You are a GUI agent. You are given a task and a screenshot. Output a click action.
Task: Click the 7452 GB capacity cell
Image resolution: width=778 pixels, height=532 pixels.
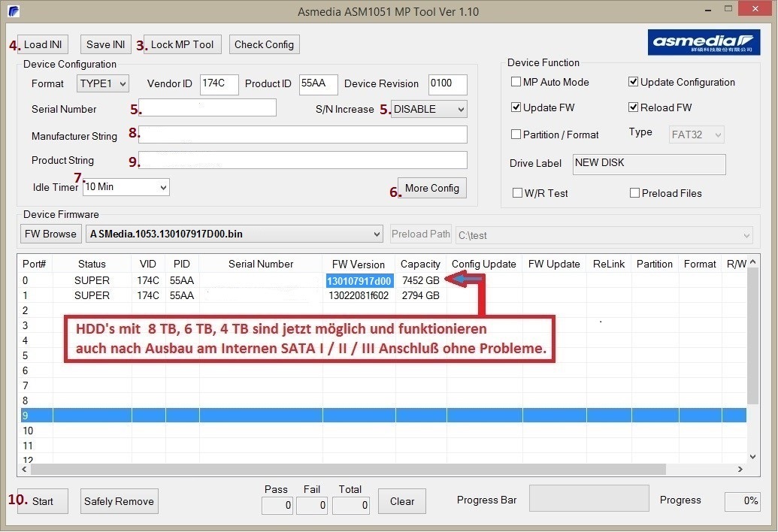click(x=421, y=280)
